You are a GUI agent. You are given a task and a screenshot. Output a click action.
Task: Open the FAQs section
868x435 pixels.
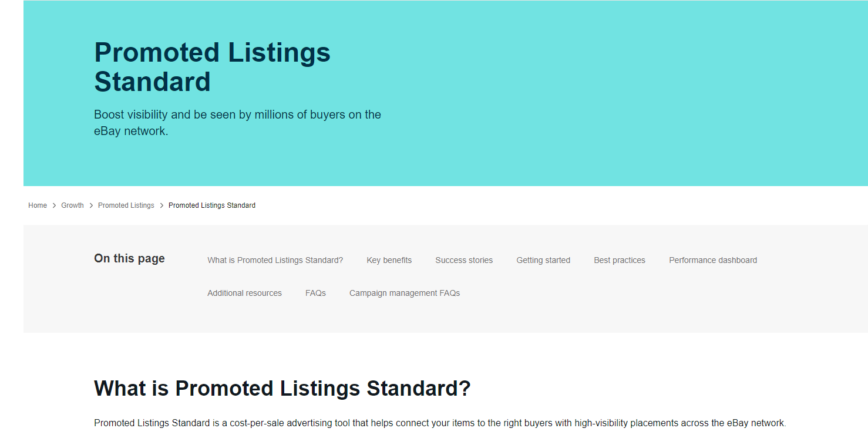click(315, 292)
